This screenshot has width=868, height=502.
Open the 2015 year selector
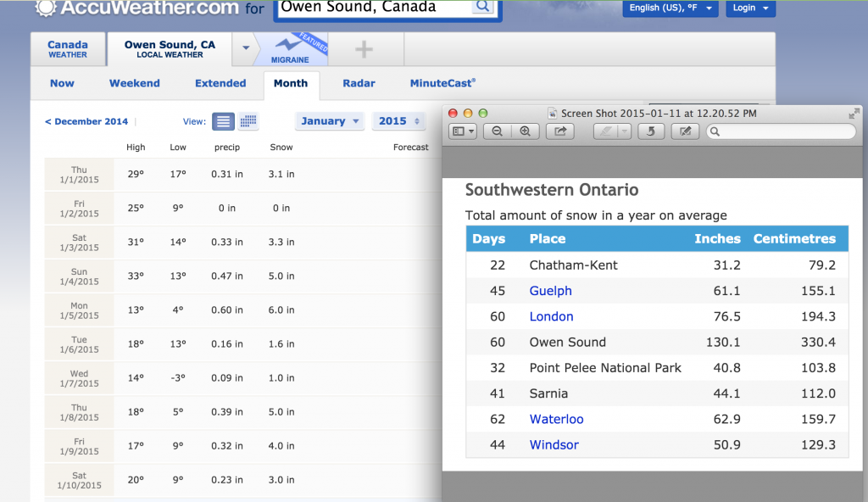point(399,120)
